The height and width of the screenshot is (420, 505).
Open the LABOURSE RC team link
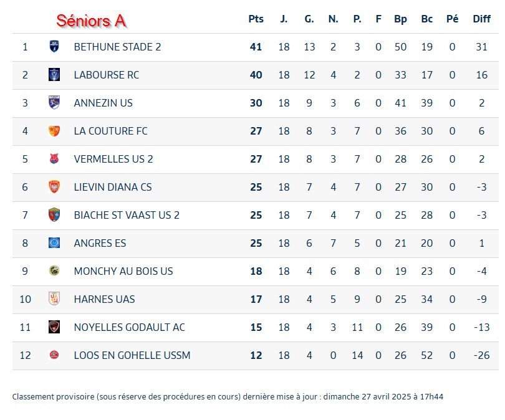click(106, 75)
